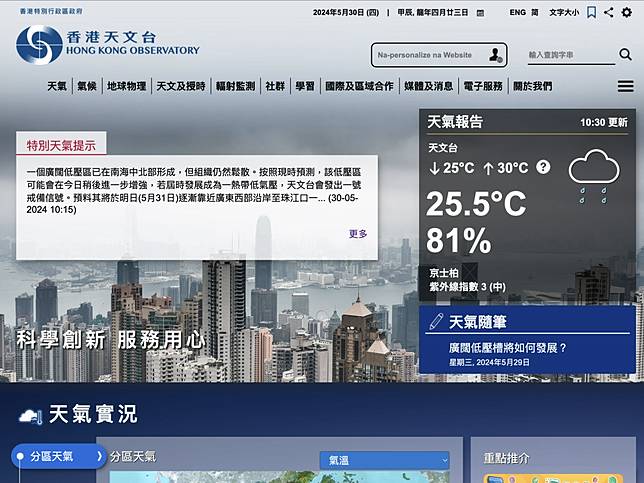Switch language to ENG

pos(517,13)
